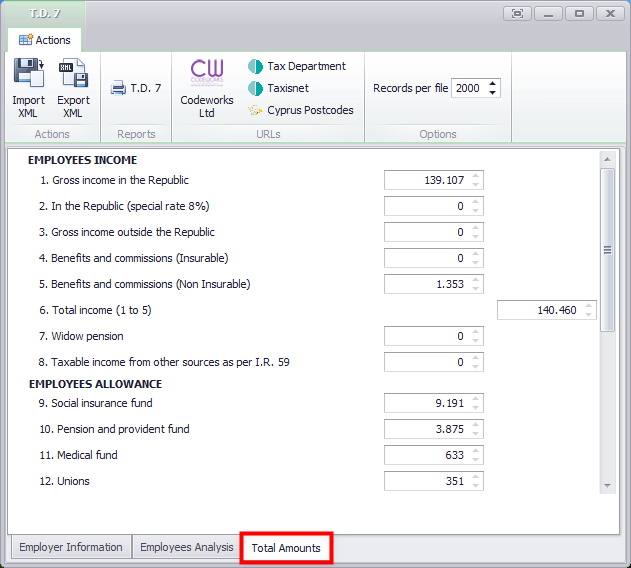Click the scrollbar down arrow
The height and width of the screenshot is (568, 631).
(x=607, y=486)
